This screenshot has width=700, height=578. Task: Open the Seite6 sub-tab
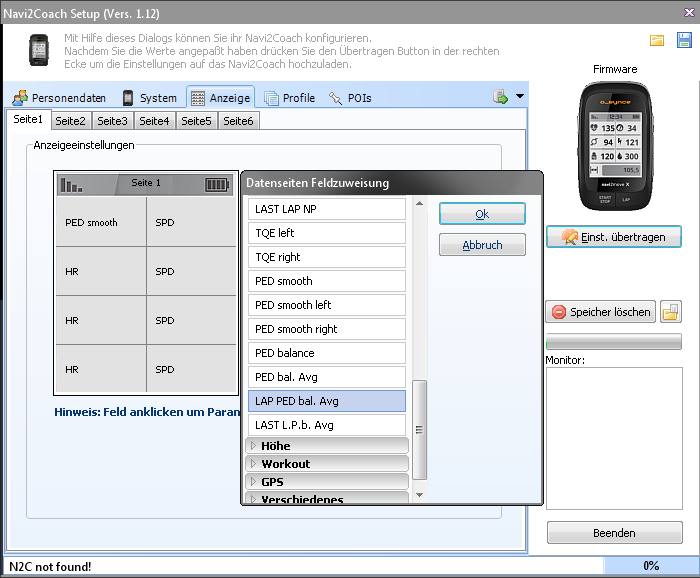pyautogui.click(x=238, y=121)
